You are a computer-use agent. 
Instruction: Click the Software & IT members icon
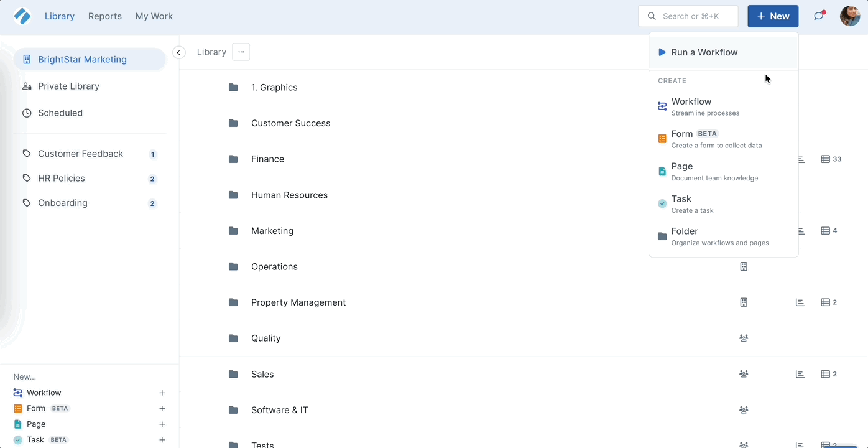tap(744, 410)
